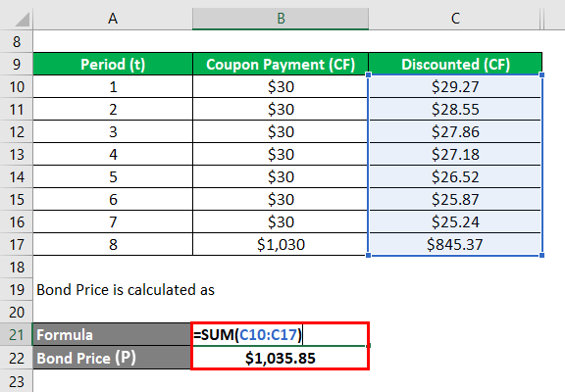565x392 pixels.
Task: Click the $30 coupon in row 13
Action: 281,155
